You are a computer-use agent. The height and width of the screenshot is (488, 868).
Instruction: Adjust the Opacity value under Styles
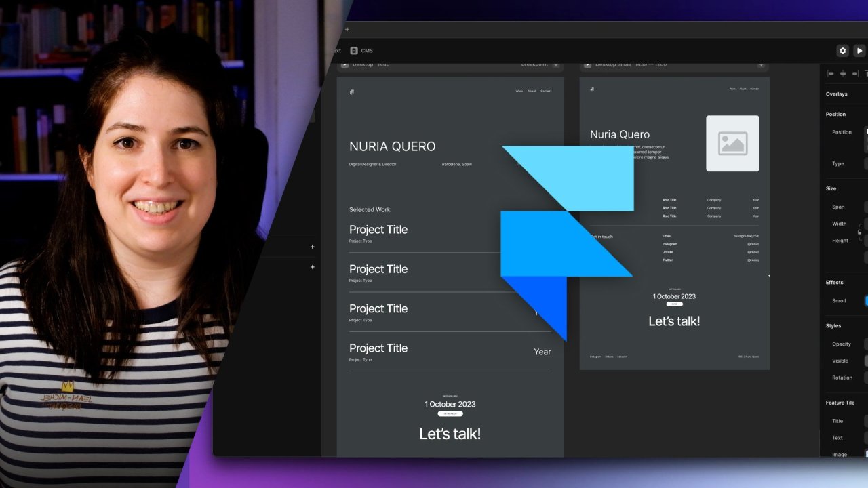pos(865,344)
